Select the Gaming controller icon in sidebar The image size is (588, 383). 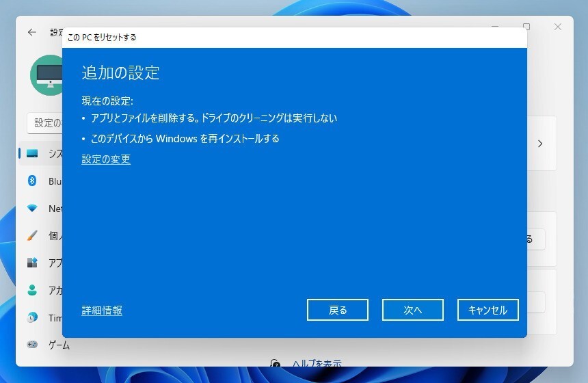32,345
